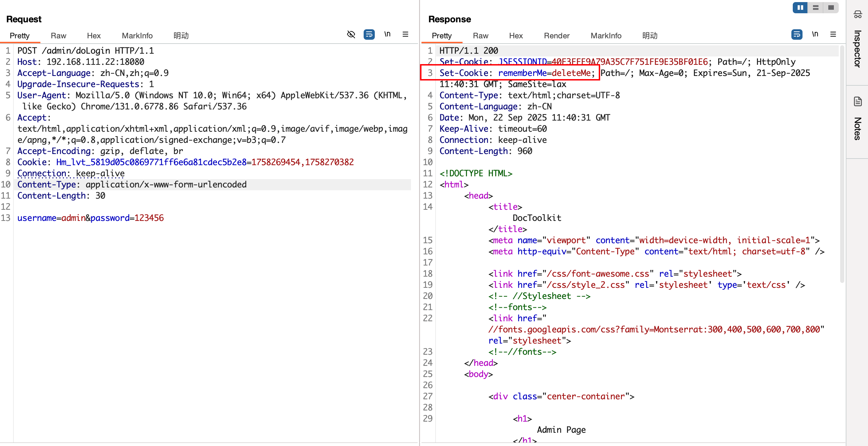
Task: Select combined tabbed layout icon
Action: coord(831,7)
